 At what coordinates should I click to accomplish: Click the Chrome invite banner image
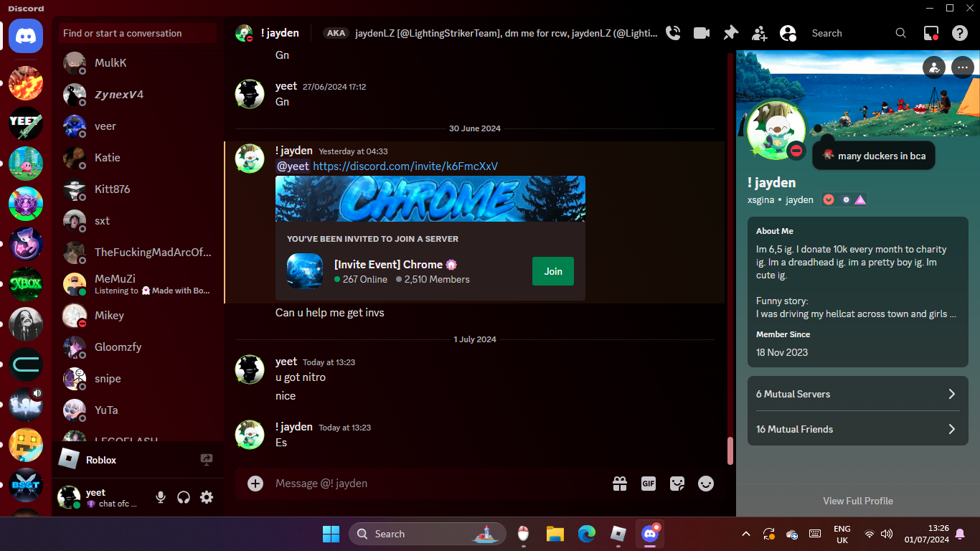pos(430,199)
